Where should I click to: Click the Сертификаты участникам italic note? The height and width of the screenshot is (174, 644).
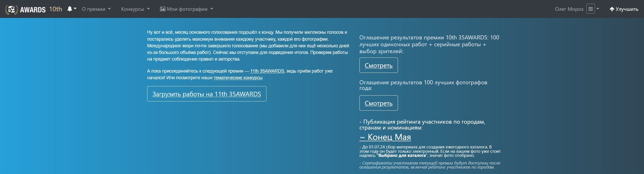coord(430,165)
